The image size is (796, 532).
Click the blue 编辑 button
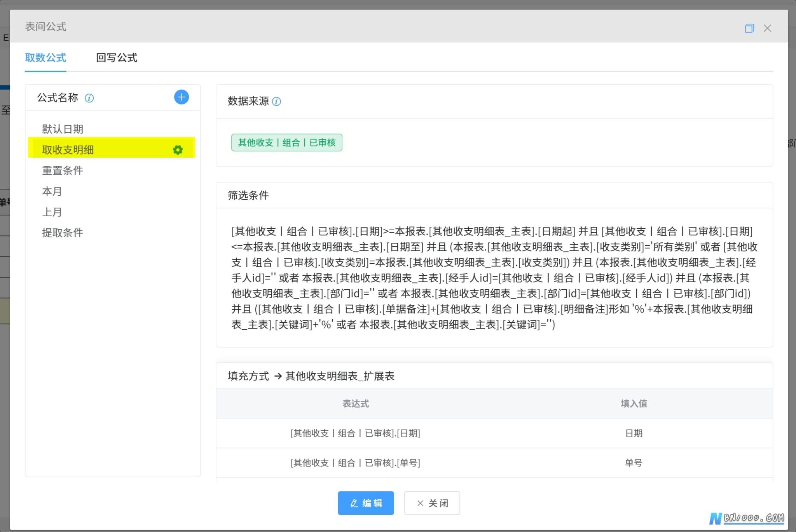(365, 503)
